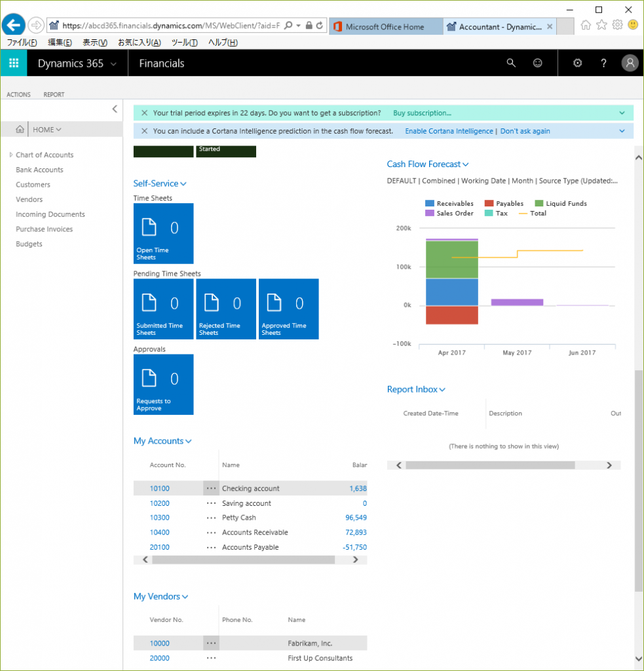Open the browser tools gear icon

point(618,25)
